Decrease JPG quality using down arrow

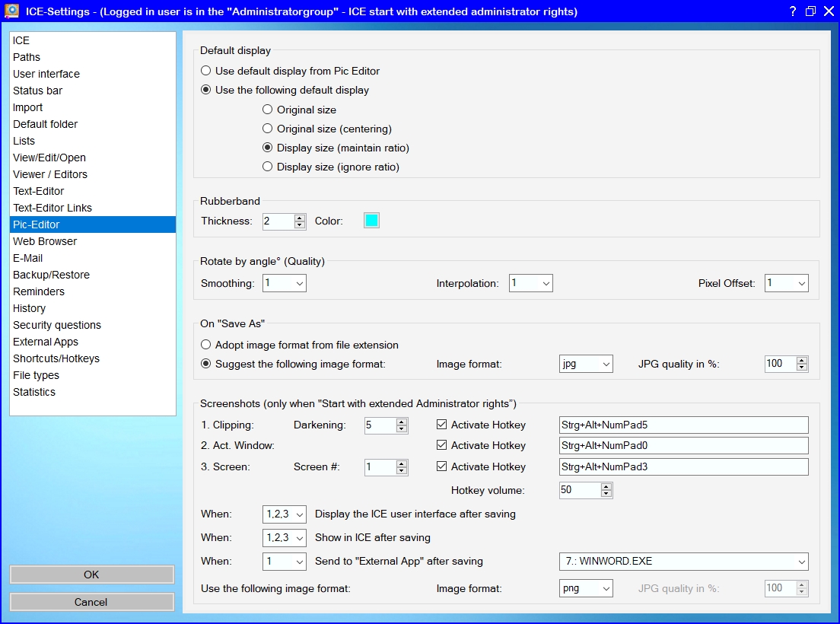click(802, 368)
